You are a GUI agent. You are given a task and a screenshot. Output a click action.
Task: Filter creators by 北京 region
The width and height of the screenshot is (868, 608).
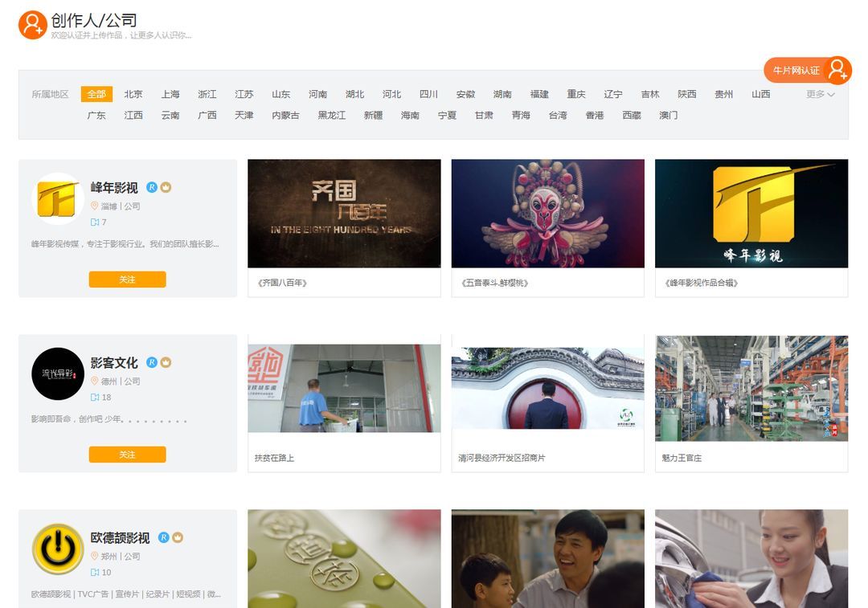point(133,94)
